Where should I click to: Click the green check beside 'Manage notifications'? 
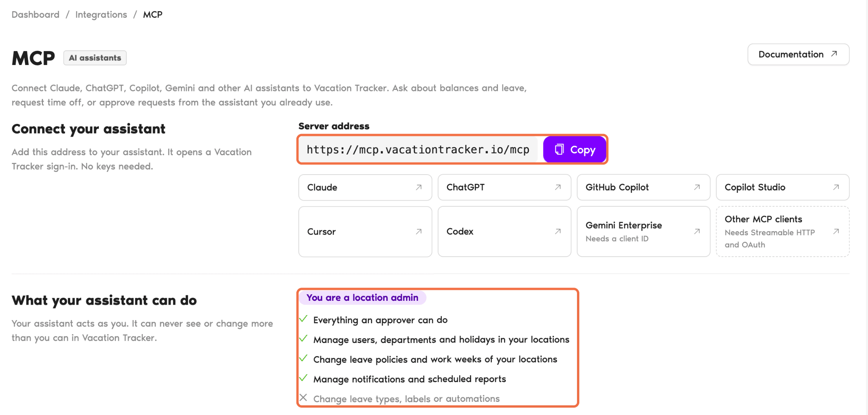pos(303,378)
